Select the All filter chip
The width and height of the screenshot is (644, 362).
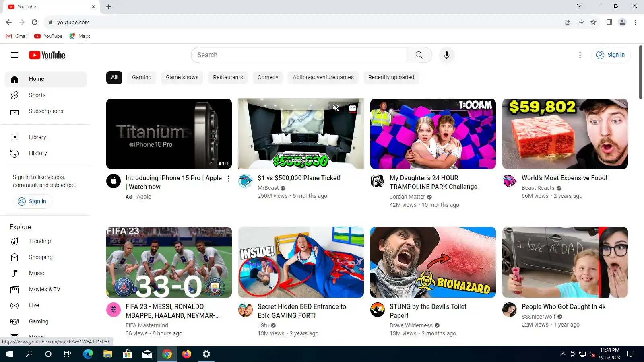[114, 77]
